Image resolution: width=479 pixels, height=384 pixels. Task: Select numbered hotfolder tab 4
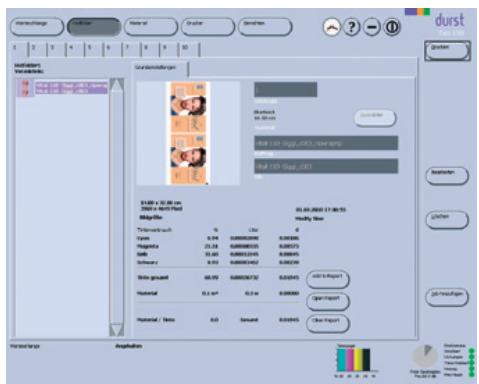[76, 49]
